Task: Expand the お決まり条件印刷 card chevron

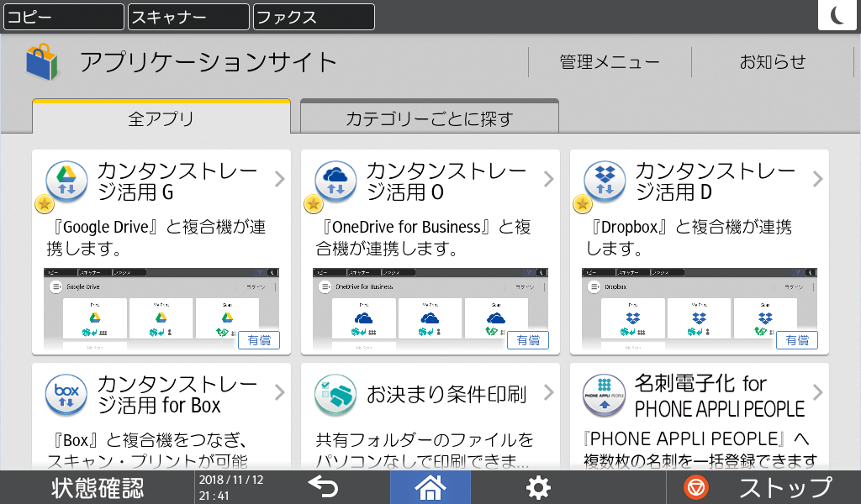Action: coord(547,392)
